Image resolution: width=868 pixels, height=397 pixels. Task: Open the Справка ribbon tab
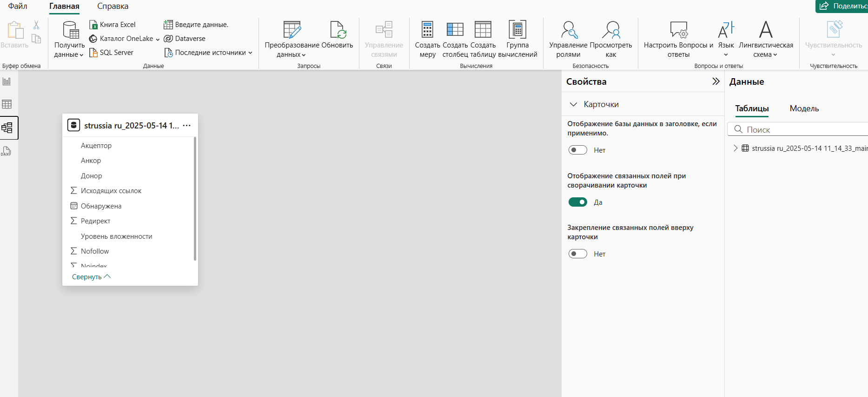(113, 6)
